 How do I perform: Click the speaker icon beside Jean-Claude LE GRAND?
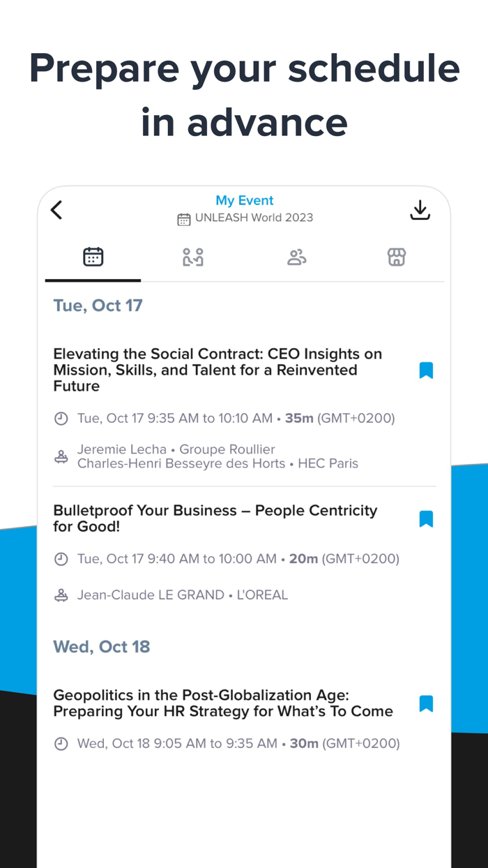tap(61, 594)
